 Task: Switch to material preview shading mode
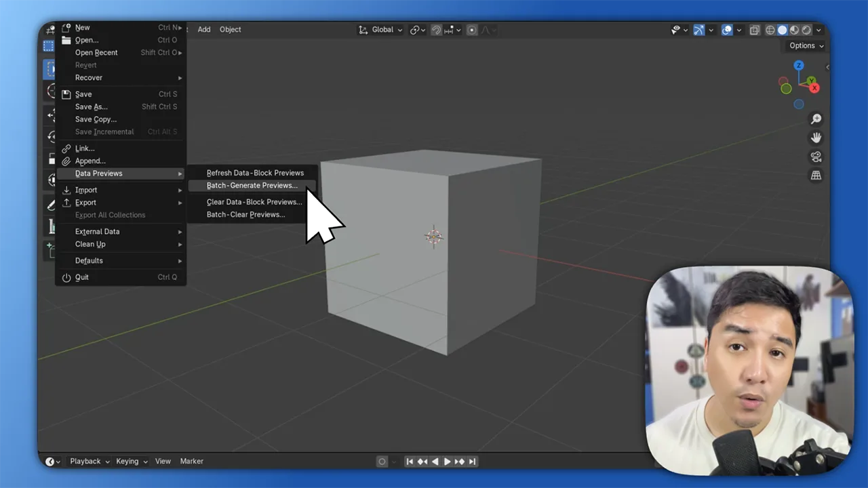point(793,30)
